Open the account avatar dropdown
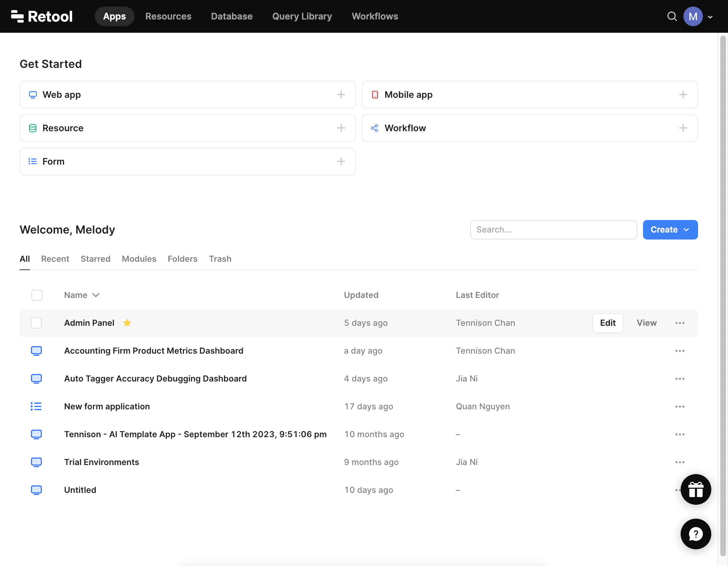The width and height of the screenshot is (728, 566). pos(693,16)
